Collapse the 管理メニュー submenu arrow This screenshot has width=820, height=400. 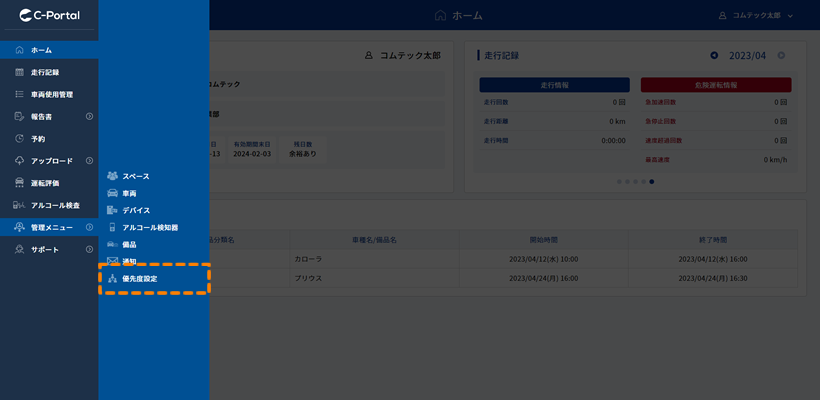click(89, 227)
